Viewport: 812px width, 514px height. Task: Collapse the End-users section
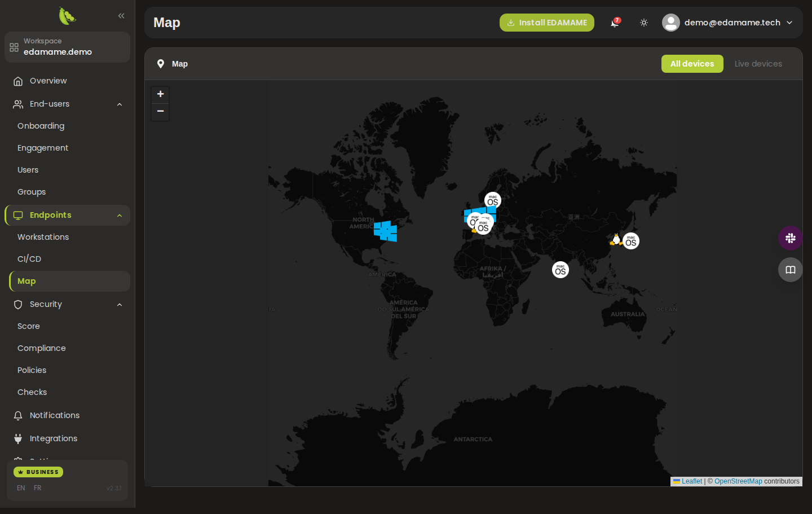point(120,104)
